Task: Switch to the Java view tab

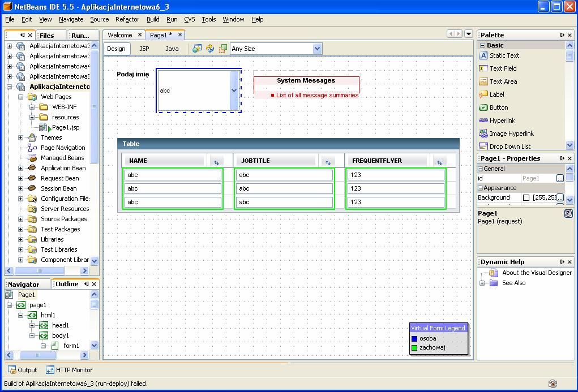Action: [x=172, y=49]
